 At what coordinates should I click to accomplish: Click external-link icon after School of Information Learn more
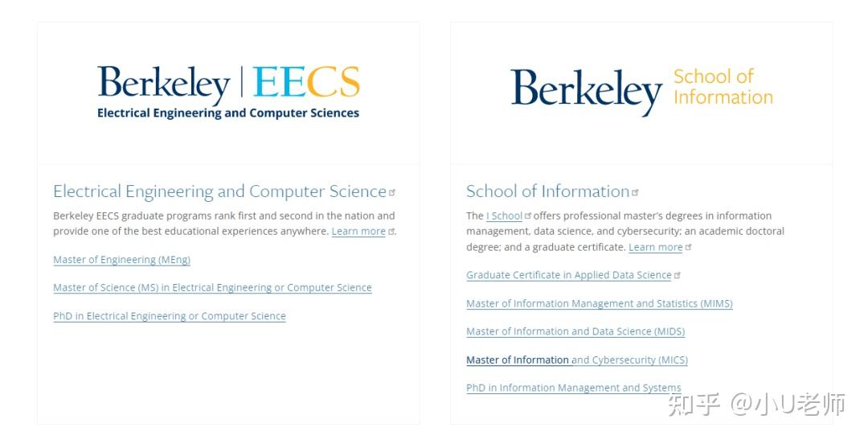click(689, 248)
